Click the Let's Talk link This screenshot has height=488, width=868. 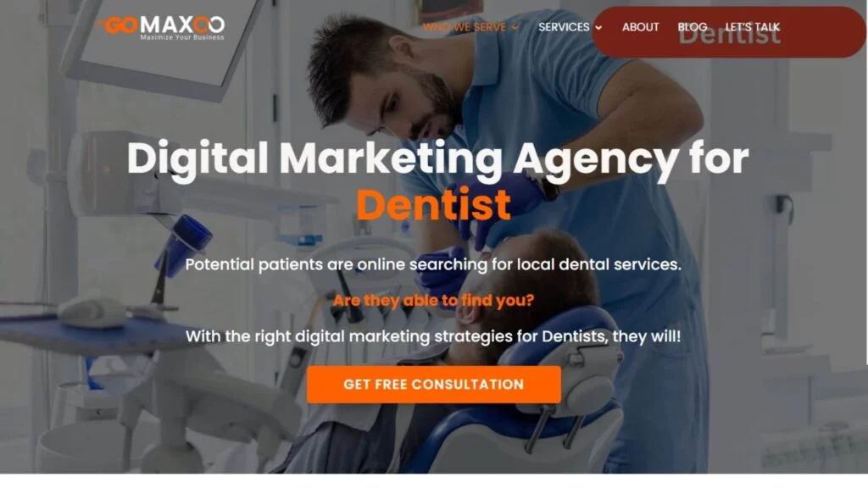coord(753,27)
